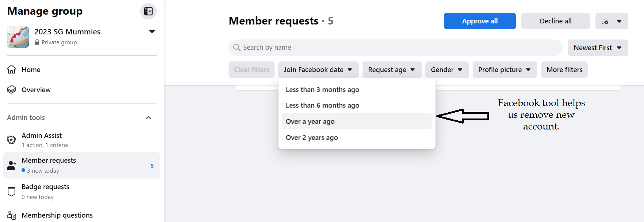Viewport: 644px width, 222px height.
Task: Click the 2023 SG Mummies group thumbnail
Action: click(18, 37)
